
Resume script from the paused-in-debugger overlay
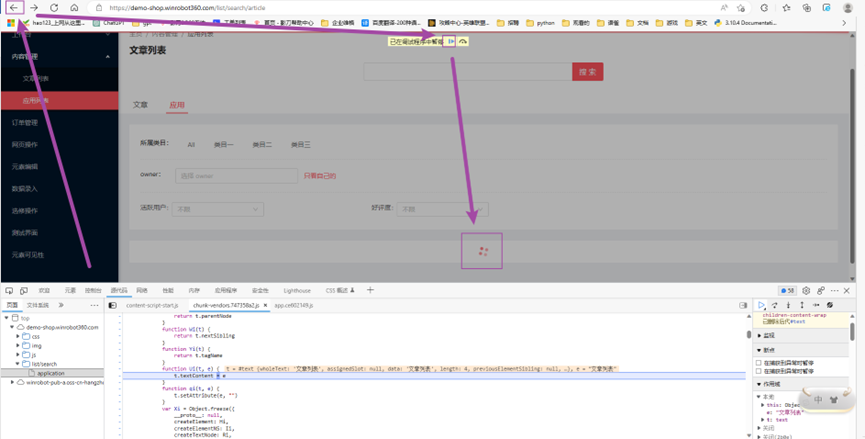(x=451, y=41)
